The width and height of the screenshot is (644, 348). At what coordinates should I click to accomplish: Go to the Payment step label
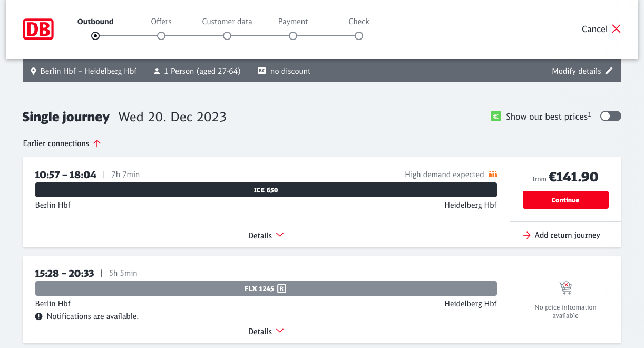click(293, 22)
